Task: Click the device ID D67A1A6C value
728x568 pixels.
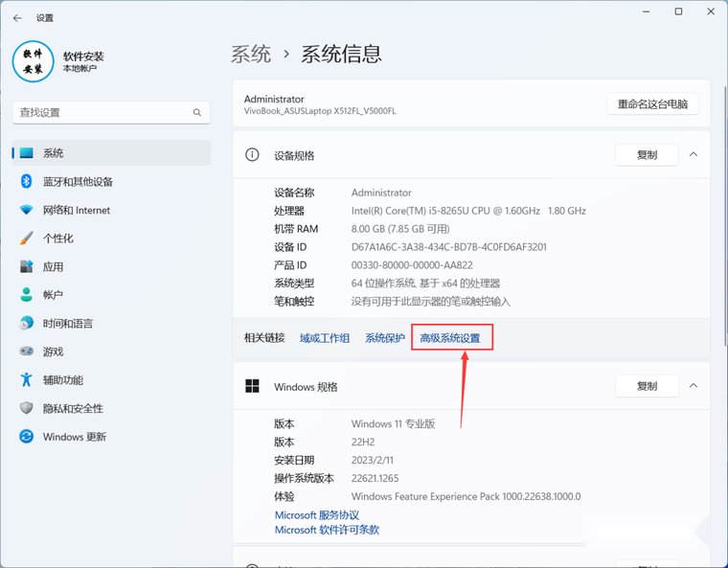Action: point(449,247)
